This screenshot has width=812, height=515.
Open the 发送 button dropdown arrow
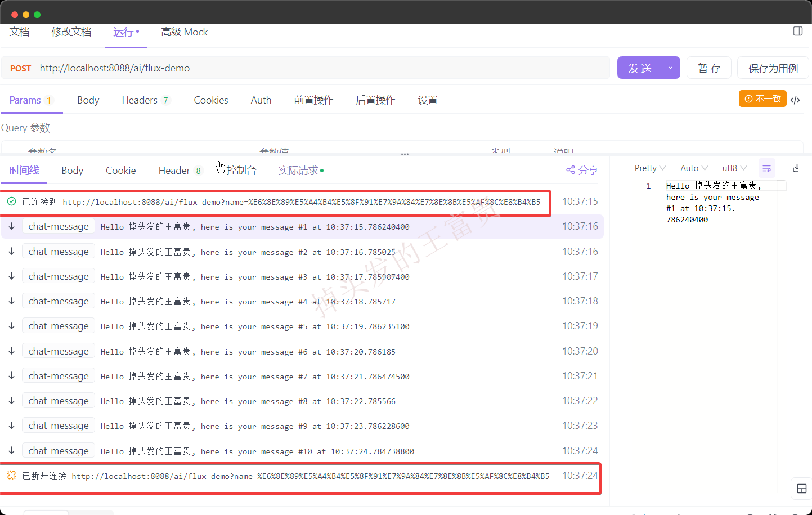coord(670,68)
